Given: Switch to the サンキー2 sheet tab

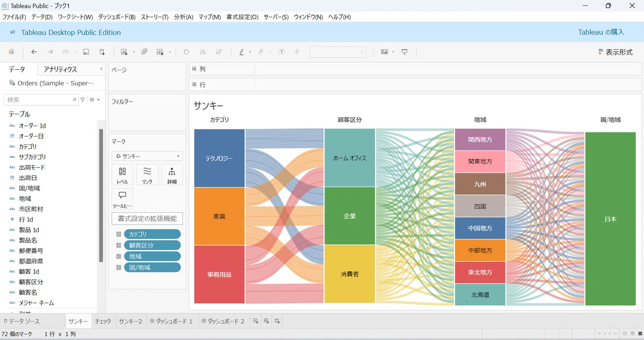Looking at the screenshot, I should tap(130, 321).
